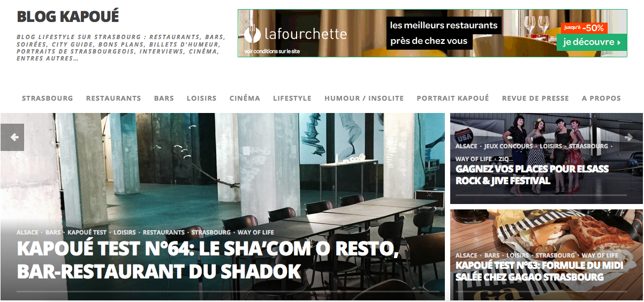
Task: Click the 'je découvre' green button
Action: (592, 42)
